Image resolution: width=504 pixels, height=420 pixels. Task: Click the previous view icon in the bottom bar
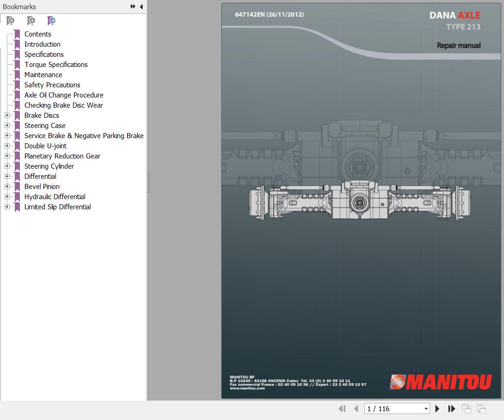467,409
